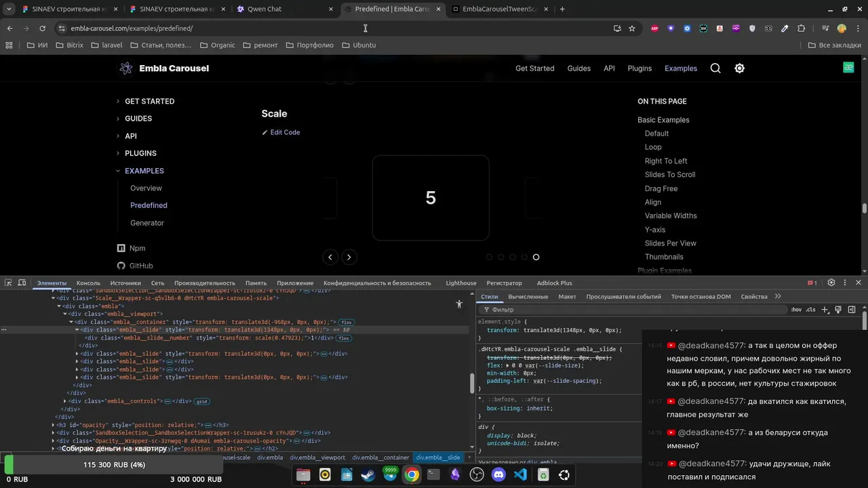The height and width of the screenshot is (488, 868).
Task: Toggle the computed styles sidebar icon
Action: coord(851,310)
